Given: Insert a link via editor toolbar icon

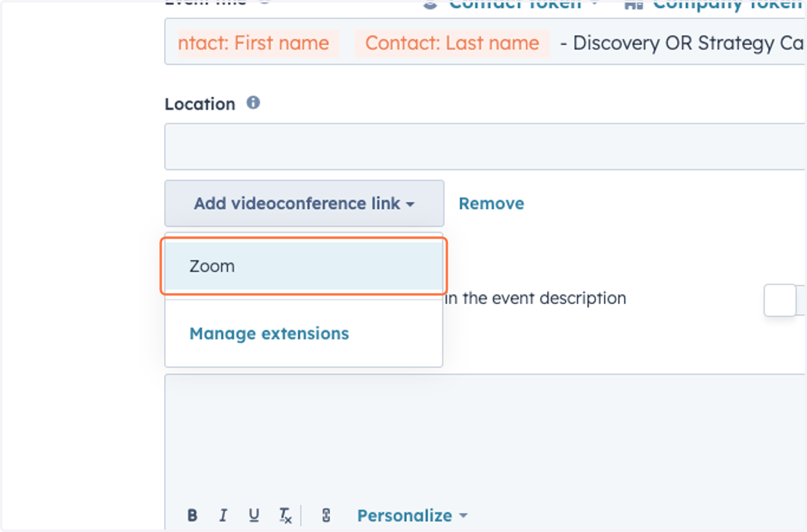Looking at the screenshot, I should click(x=326, y=516).
